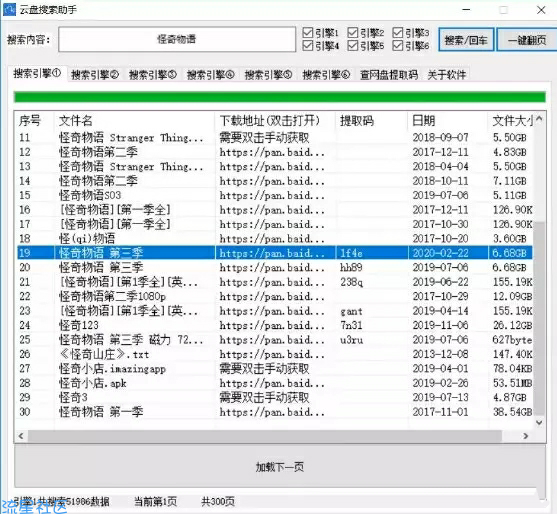
Task: Click date 2017-10-30 in row 17
Action: tap(440, 224)
